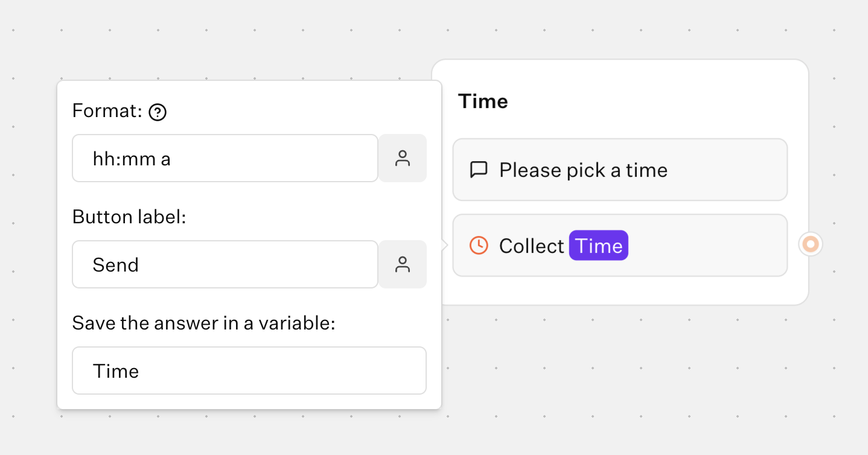Image resolution: width=868 pixels, height=455 pixels.
Task: Focus the Format field containing hh:mm a
Action: pyautogui.click(x=225, y=158)
